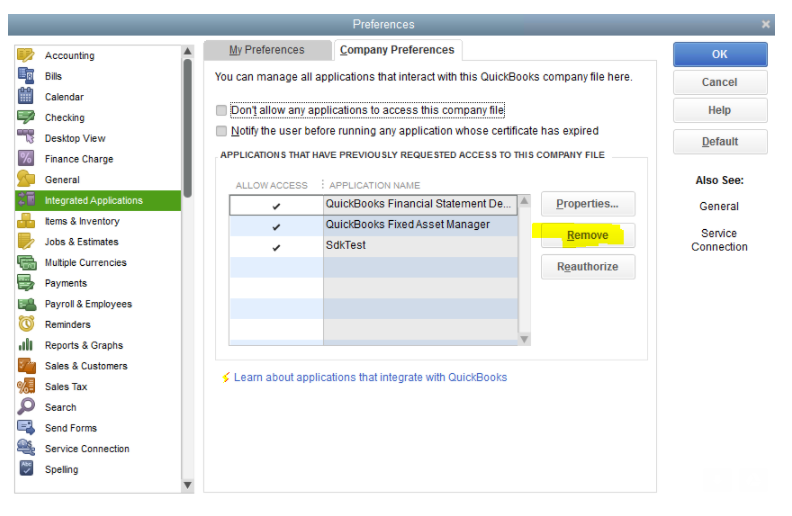Click the ALLOW ACCESS column header

[x=271, y=185]
